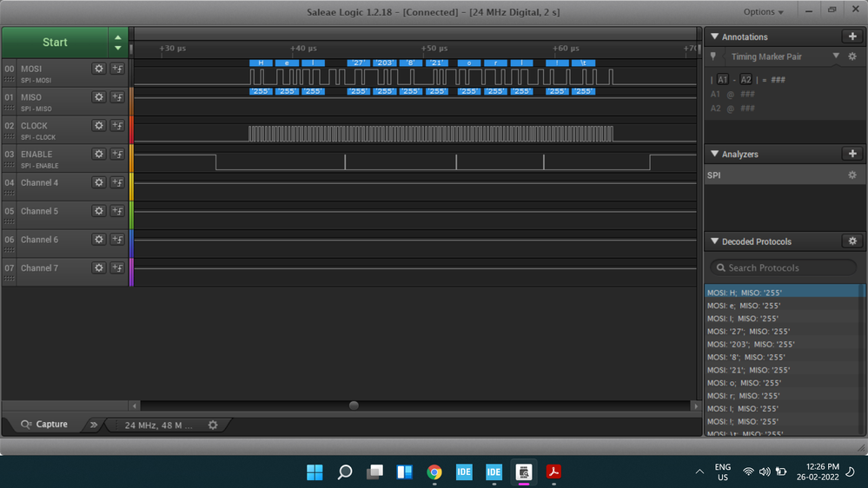
Task: Collapse the Decoded Protocols panel
Action: pos(715,241)
